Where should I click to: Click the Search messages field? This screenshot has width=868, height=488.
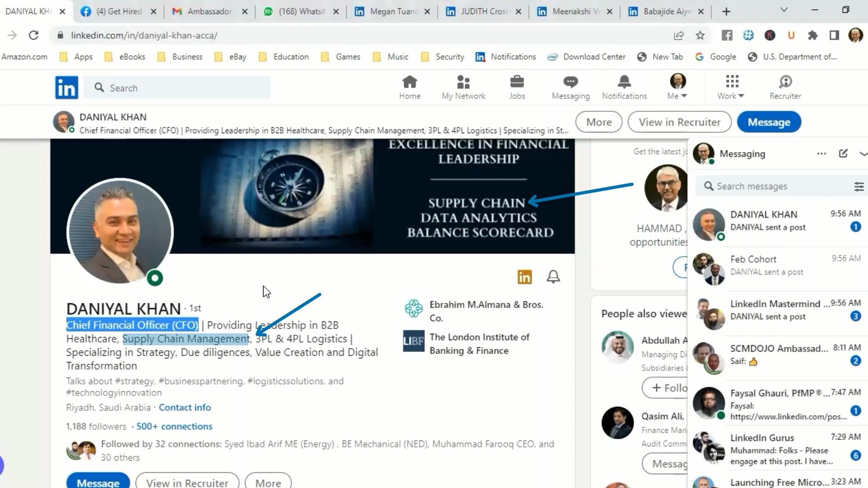pos(773,186)
